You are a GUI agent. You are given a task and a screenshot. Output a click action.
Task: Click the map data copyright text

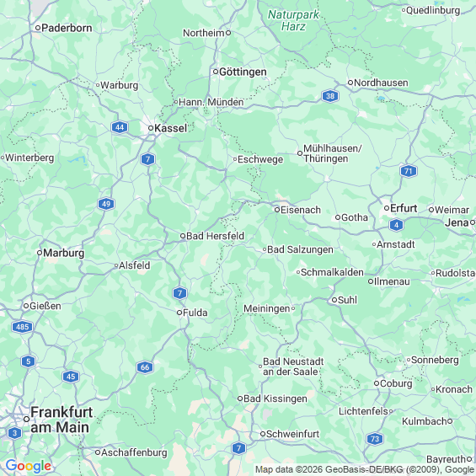[365, 469]
